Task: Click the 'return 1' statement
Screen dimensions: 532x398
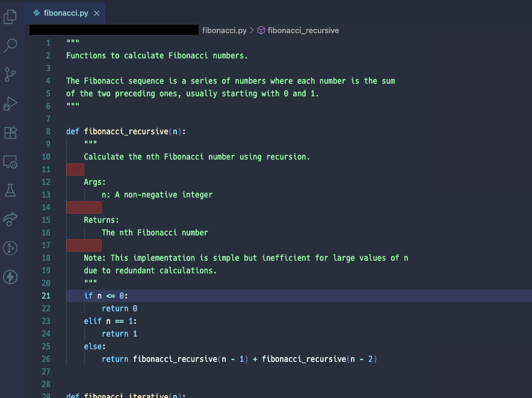Action: click(119, 334)
